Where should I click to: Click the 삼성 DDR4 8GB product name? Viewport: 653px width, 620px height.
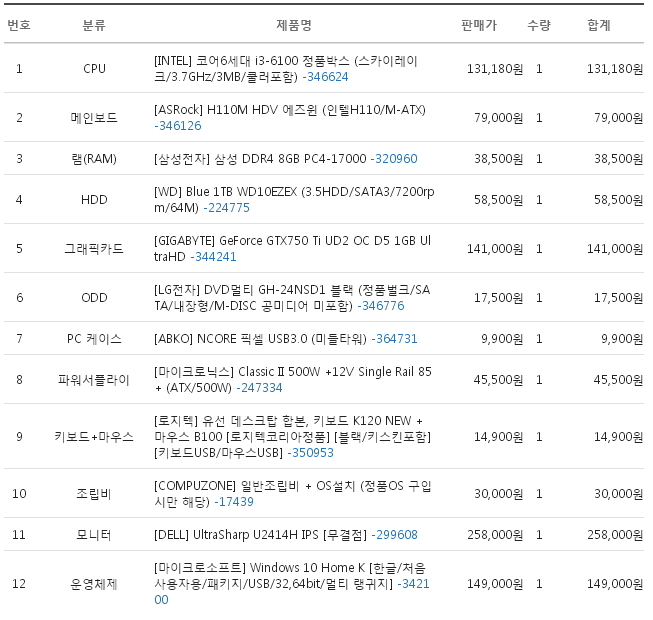click(260, 159)
